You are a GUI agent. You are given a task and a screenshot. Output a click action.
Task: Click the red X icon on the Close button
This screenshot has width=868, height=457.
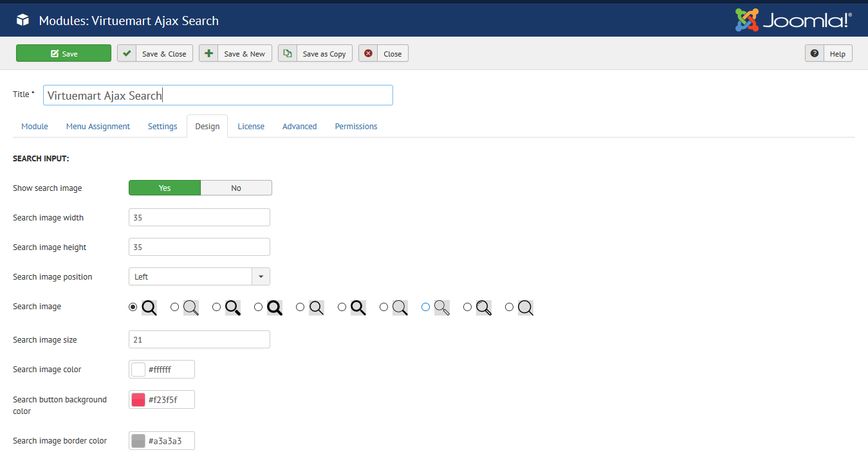(368, 53)
